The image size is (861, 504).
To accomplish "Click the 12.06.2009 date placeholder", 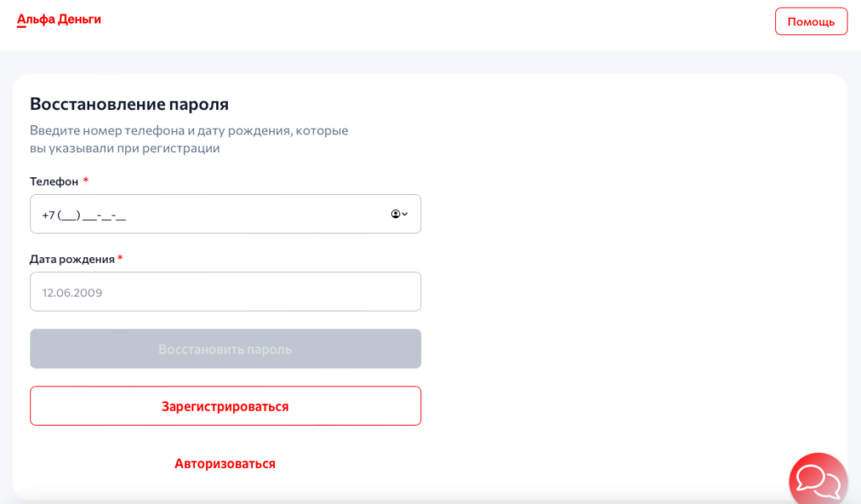I will (71, 291).
